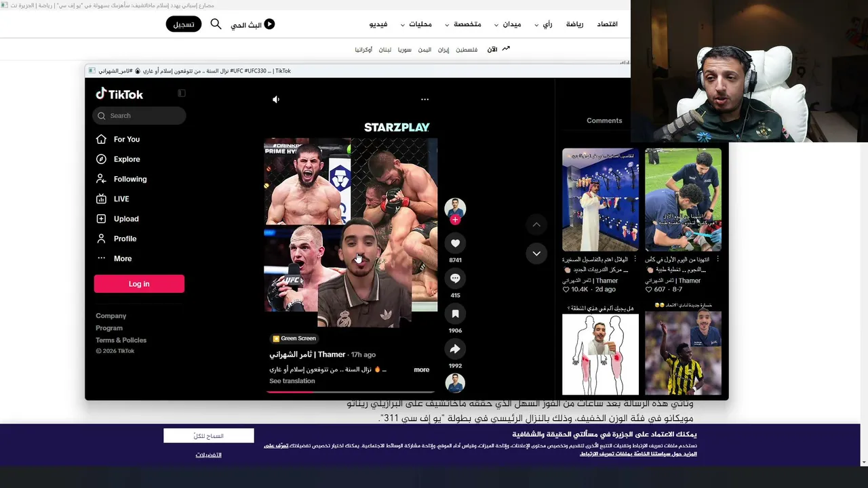The width and height of the screenshot is (868, 488).
Task: Like the video showing 10.4K likes
Action: pyautogui.click(x=566, y=289)
